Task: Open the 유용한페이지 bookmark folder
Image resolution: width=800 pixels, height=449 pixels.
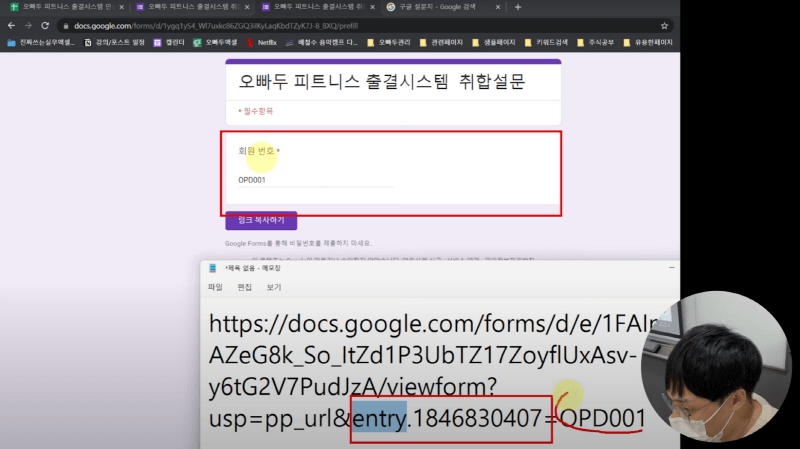Action: tap(648, 42)
